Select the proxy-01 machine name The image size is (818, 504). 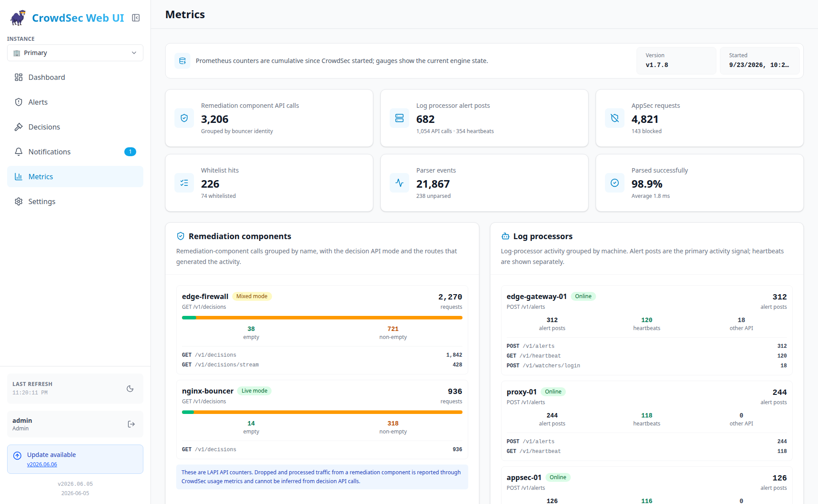pos(522,392)
